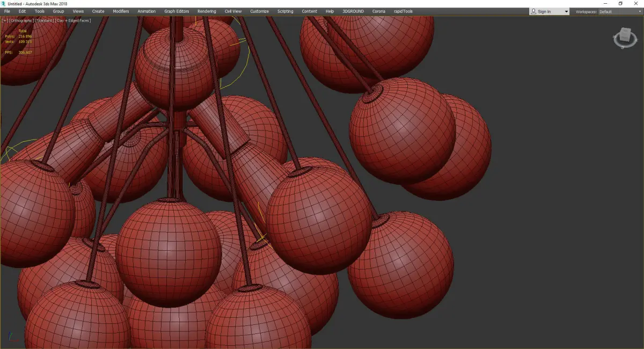Click the Verts count '109 315' statistic
Viewport: 644px width, 349px height.
tap(25, 41)
